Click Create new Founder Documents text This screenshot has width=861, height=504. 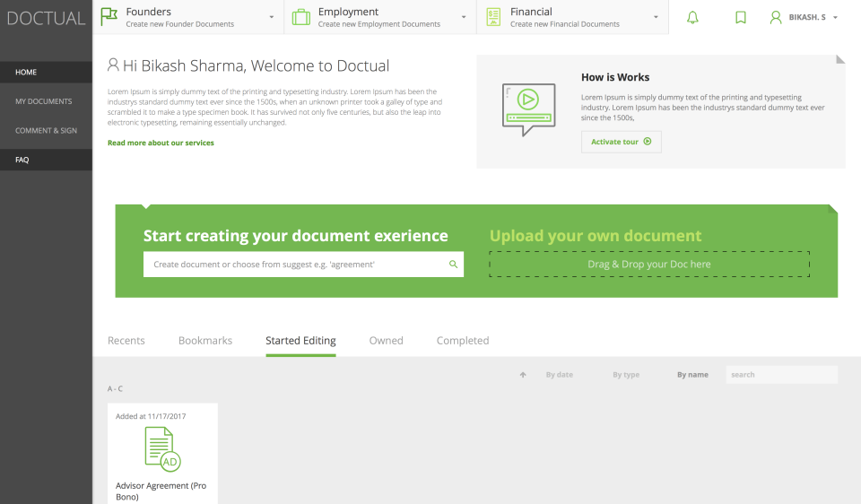coord(180,24)
